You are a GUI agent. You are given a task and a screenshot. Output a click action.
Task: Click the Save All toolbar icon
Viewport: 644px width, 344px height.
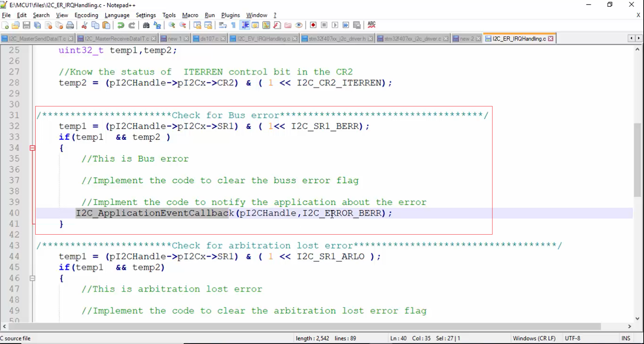pos(37,25)
